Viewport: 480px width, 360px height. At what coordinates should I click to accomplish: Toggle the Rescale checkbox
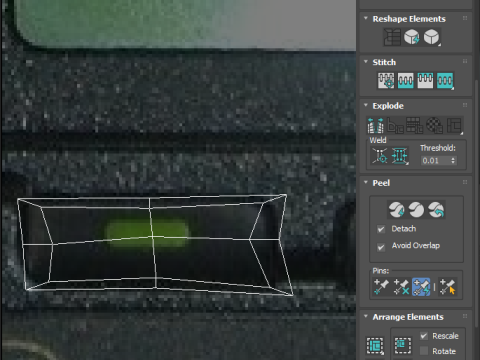(424, 336)
